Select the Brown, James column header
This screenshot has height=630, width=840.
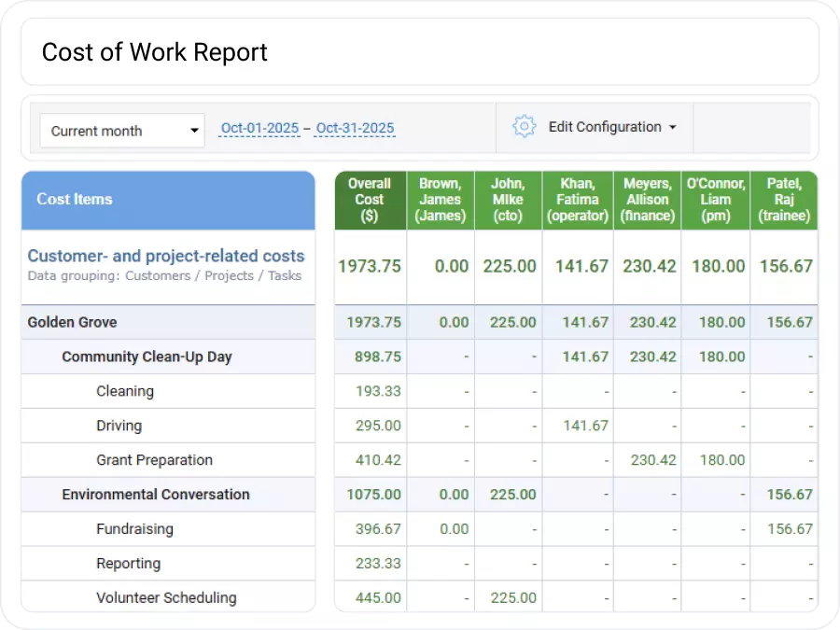[x=440, y=200]
